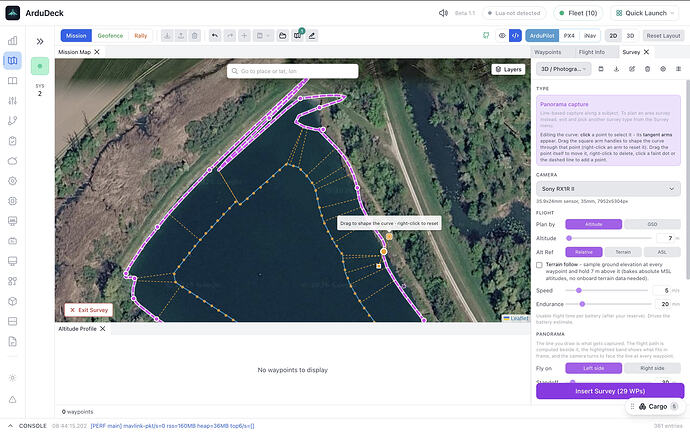690x433 pixels.
Task: Open the tuning sliders sidebar icon
Action: click(x=12, y=101)
